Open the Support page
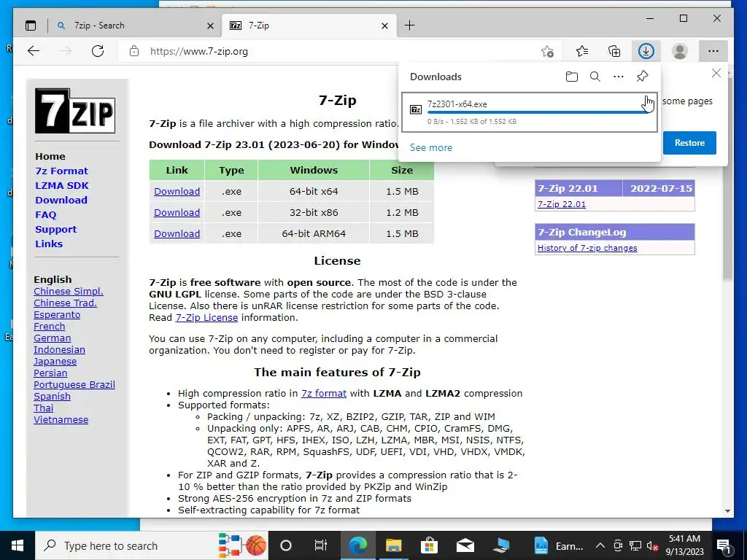The image size is (747, 560). pyautogui.click(x=55, y=230)
